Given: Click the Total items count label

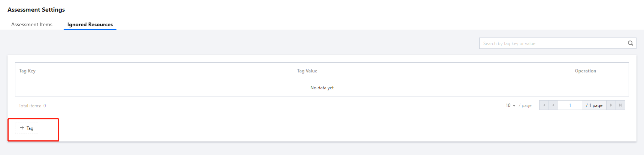Looking at the screenshot, I should coord(32,106).
